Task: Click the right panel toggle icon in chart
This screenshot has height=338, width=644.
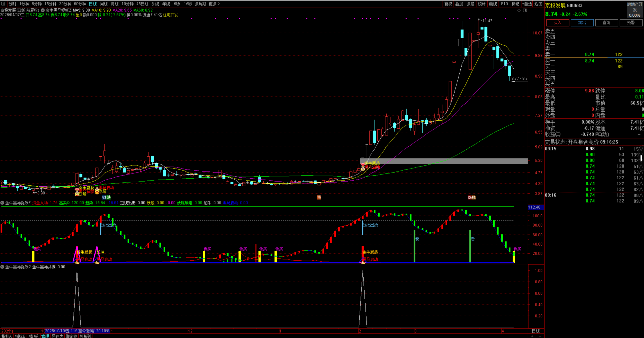Action: click(525, 10)
